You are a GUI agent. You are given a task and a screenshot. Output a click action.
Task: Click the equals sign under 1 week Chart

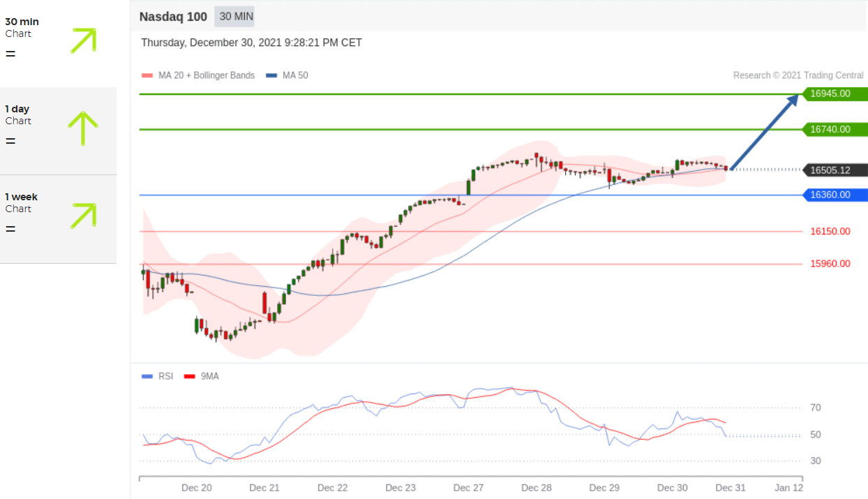click(10, 228)
